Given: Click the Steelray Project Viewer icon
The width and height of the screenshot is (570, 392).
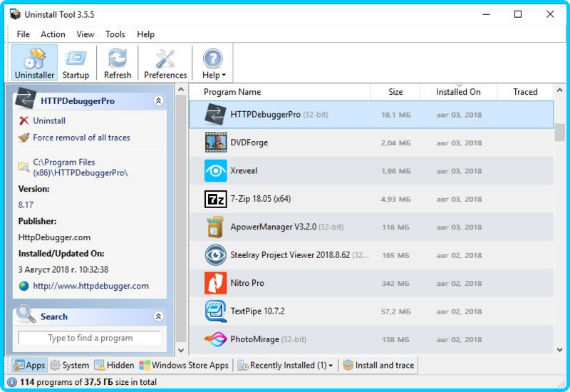Looking at the screenshot, I should [216, 255].
